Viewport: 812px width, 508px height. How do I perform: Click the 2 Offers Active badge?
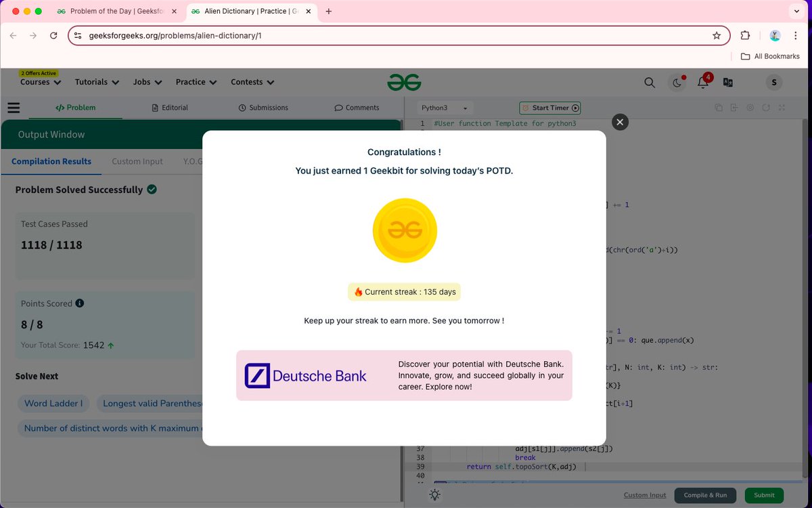coord(39,73)
